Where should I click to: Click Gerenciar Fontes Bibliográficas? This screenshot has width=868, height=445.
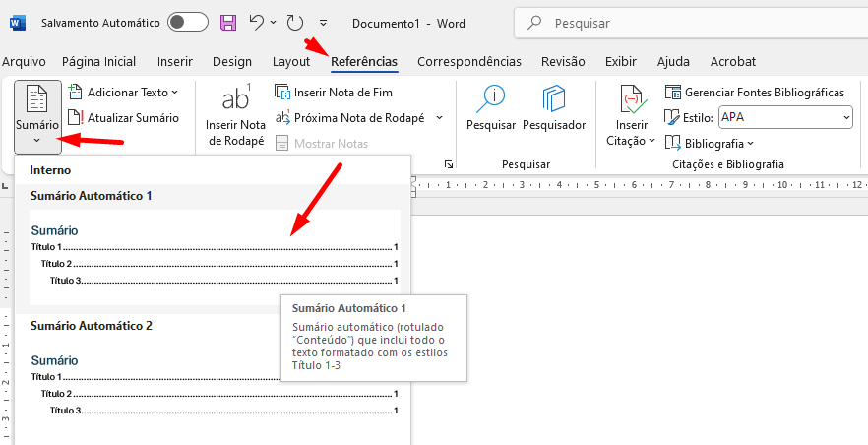(754, 92)
